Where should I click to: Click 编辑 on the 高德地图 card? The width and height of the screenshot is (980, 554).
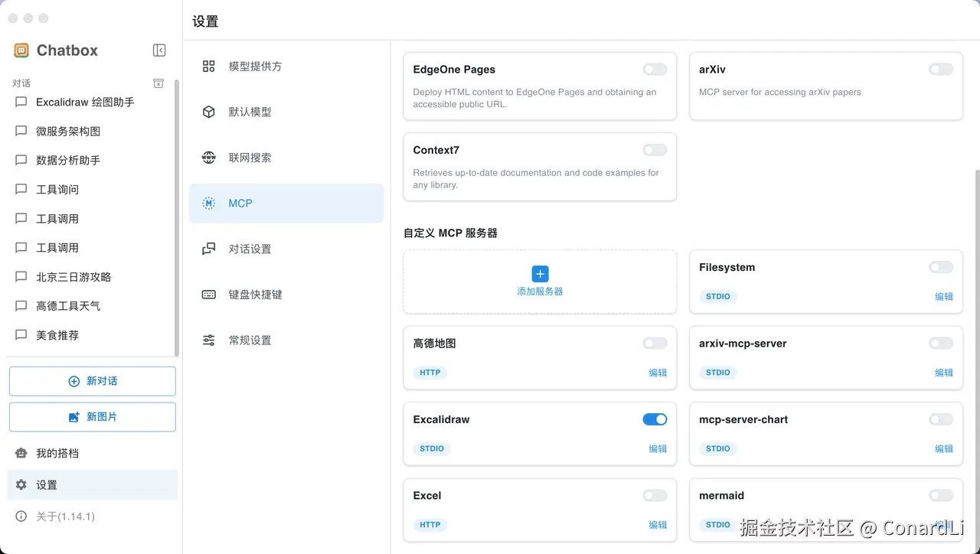pyautogui.click(x=658, y=373)
